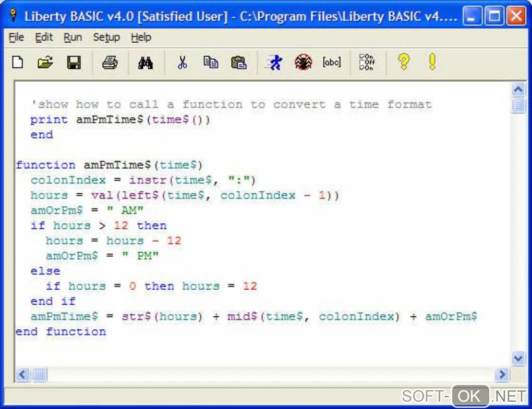The image size is (532, 409).
Task: Open the File menu
Action: pos(16,38)
